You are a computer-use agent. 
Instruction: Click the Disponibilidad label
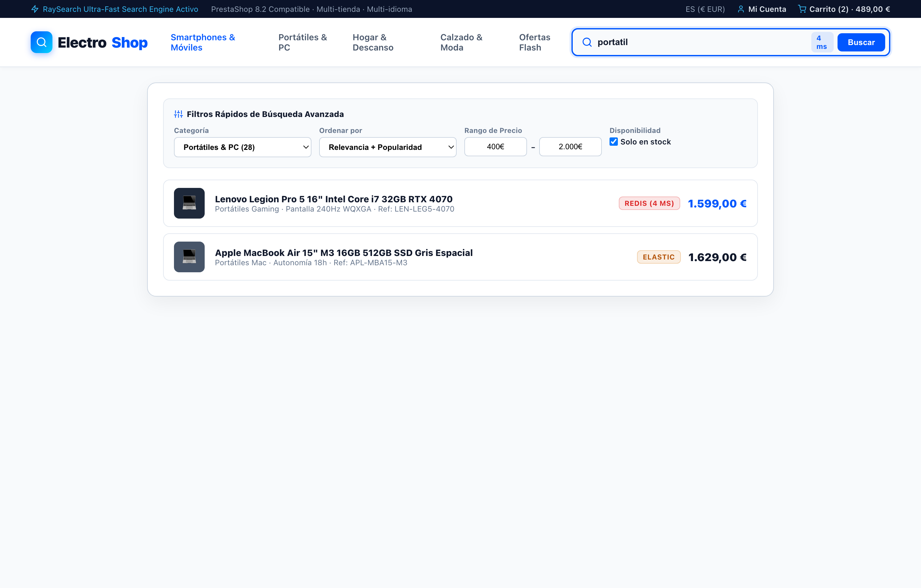[635, 130]
